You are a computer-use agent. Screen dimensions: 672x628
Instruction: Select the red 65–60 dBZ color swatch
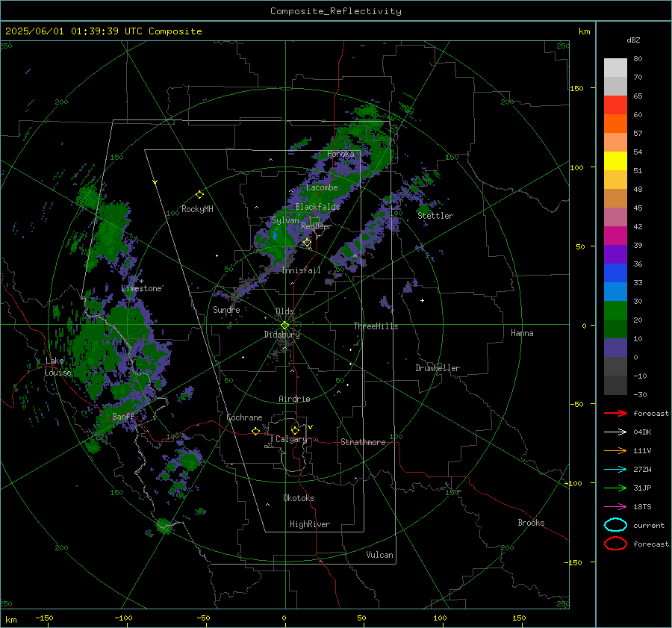tap(615, 105)
